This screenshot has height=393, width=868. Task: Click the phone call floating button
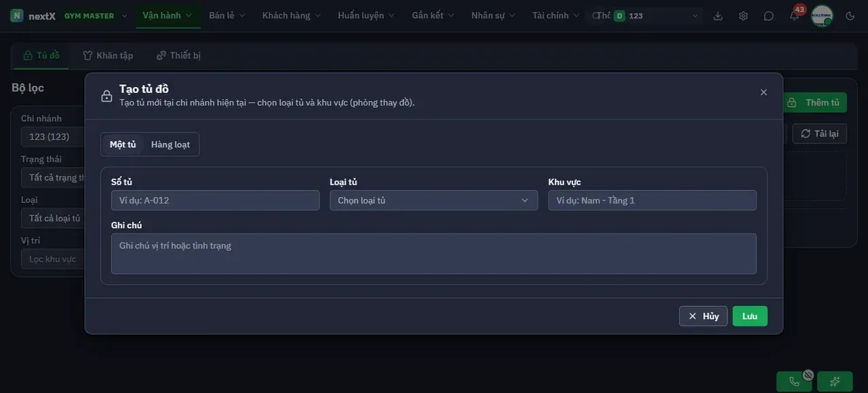[x=794, y=381]
